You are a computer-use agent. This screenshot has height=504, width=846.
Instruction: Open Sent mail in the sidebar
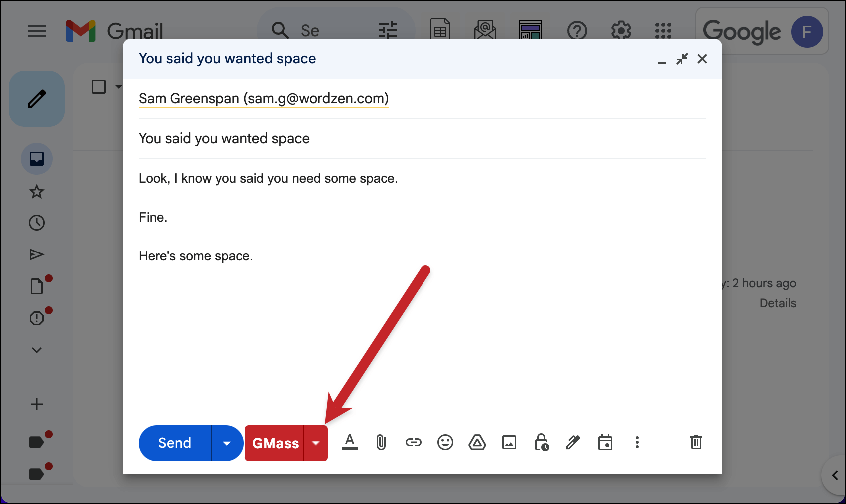pos(37,254)
